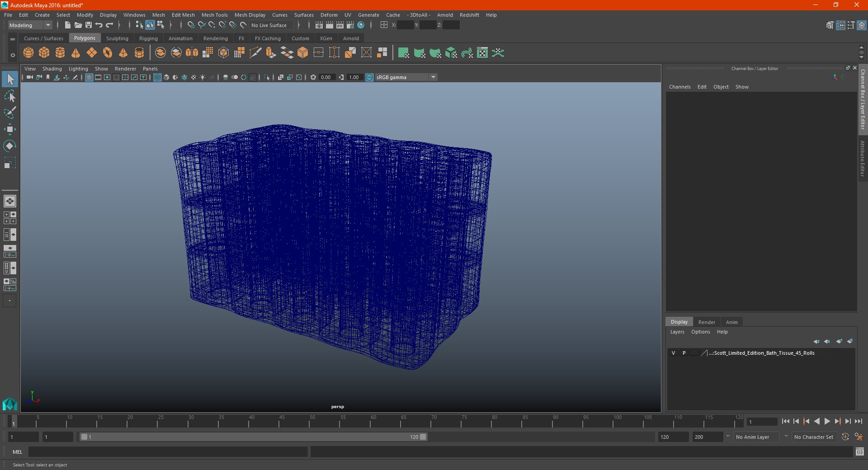
Task: Create a polygon cylinder from shelf
Action: pyautogui.click(x=60, y=53)
